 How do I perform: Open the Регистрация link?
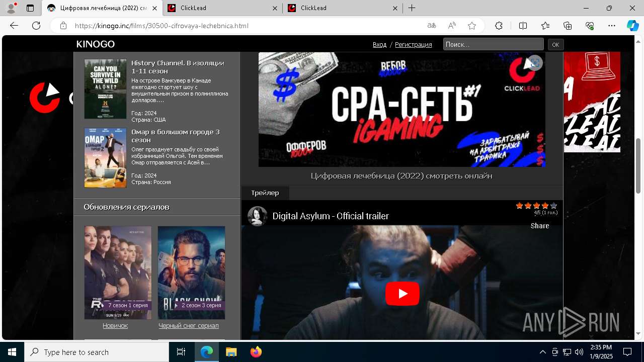[x=414, y=45]
